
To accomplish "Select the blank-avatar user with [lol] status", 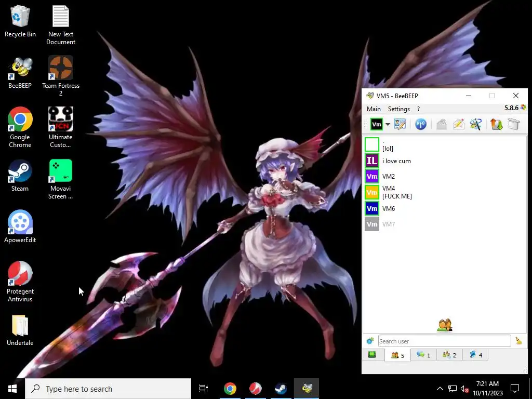I will tap(445, 145).
